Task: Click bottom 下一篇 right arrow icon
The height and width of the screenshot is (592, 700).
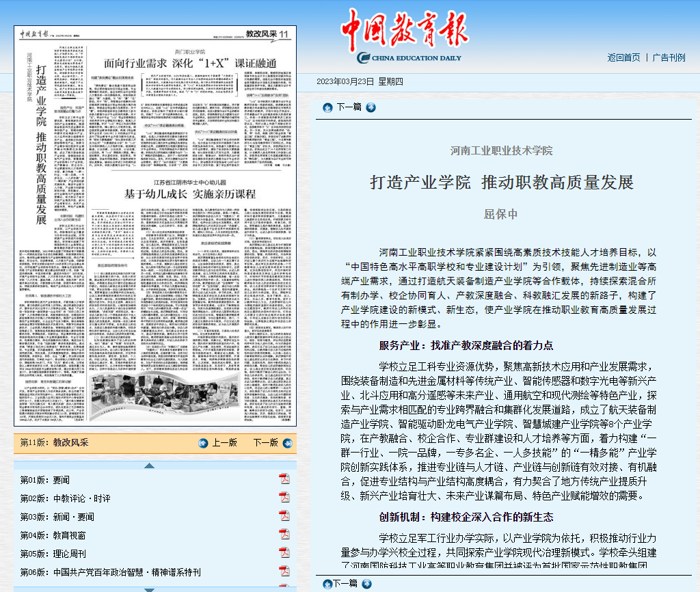Action: click(366, 584)
